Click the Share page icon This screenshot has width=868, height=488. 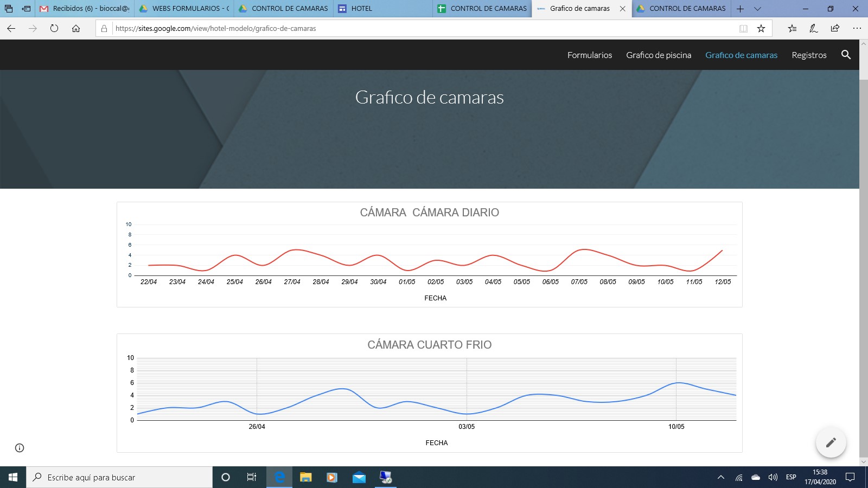click(835, 29)
